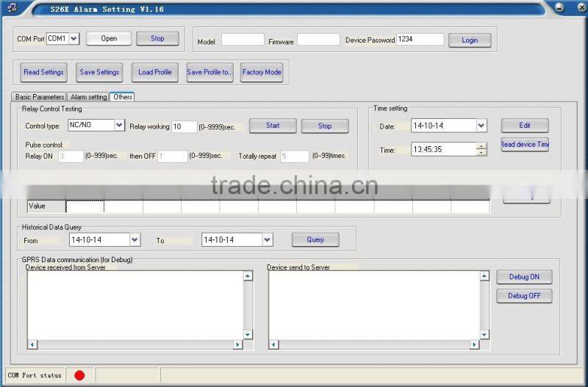Click the Device Password field
Screen dimensions: 588x387
(420, 40)
